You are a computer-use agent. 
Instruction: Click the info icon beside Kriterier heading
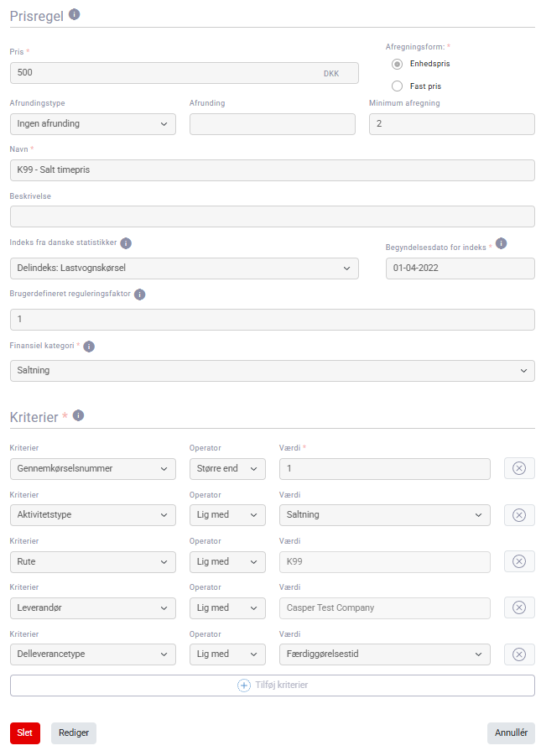click(x=79, y=415)
